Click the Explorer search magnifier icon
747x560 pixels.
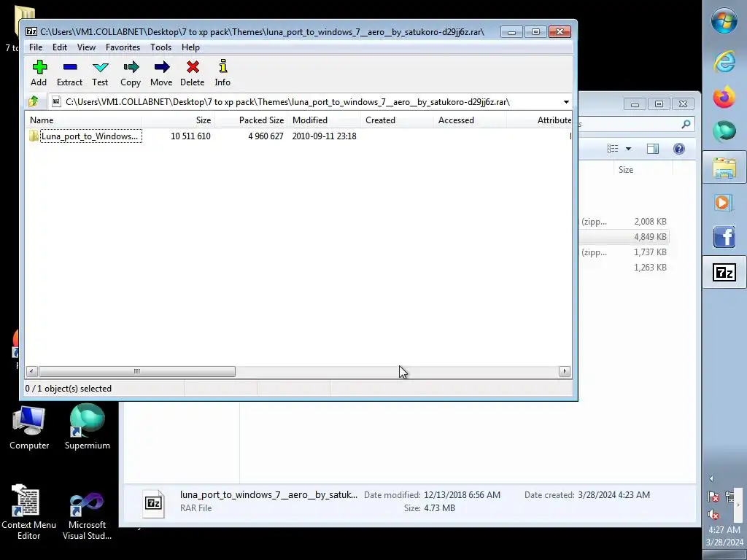pos(686,124)
